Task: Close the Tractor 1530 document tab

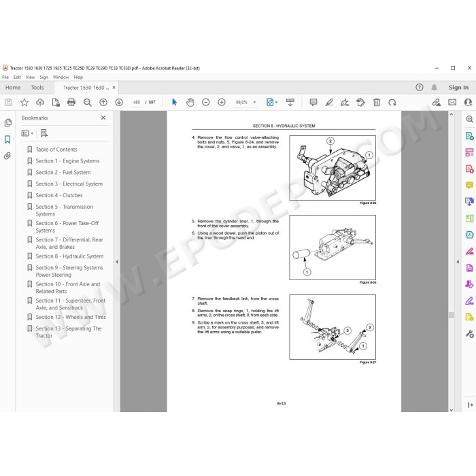Action: tap(114, 88)
